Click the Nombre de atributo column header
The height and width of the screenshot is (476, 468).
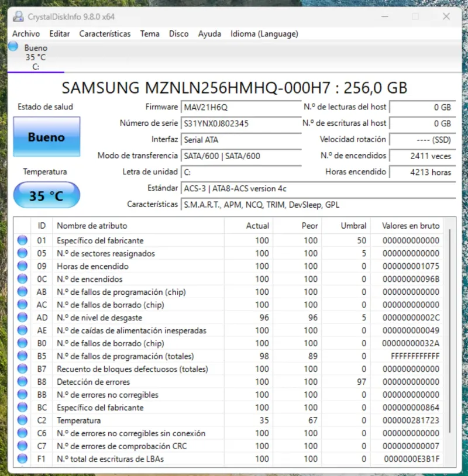tap(138, 226)
